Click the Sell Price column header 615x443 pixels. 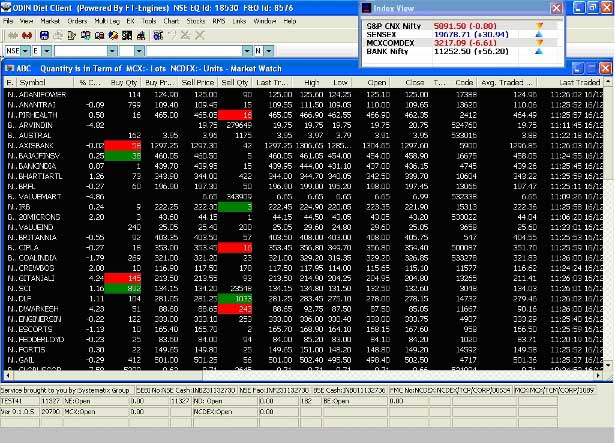[x=198, y=82]
